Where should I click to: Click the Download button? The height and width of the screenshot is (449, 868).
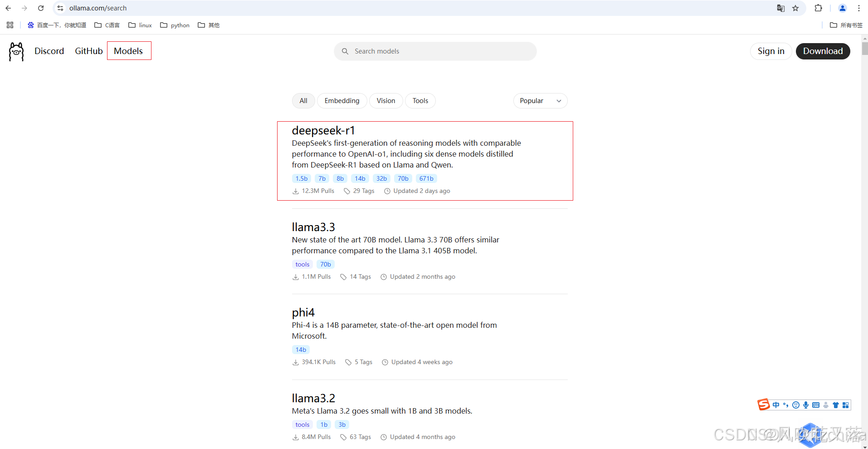tap(823, 51)
